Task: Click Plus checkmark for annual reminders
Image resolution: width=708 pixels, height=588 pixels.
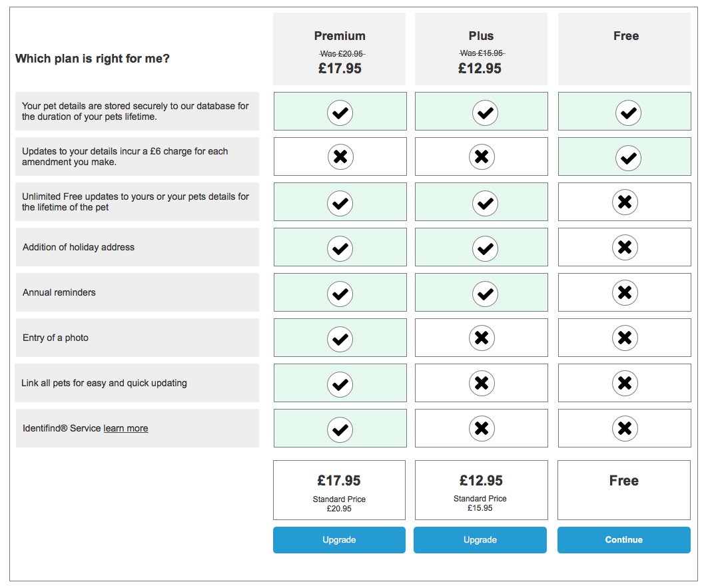Action: click(x=485, y=294)
